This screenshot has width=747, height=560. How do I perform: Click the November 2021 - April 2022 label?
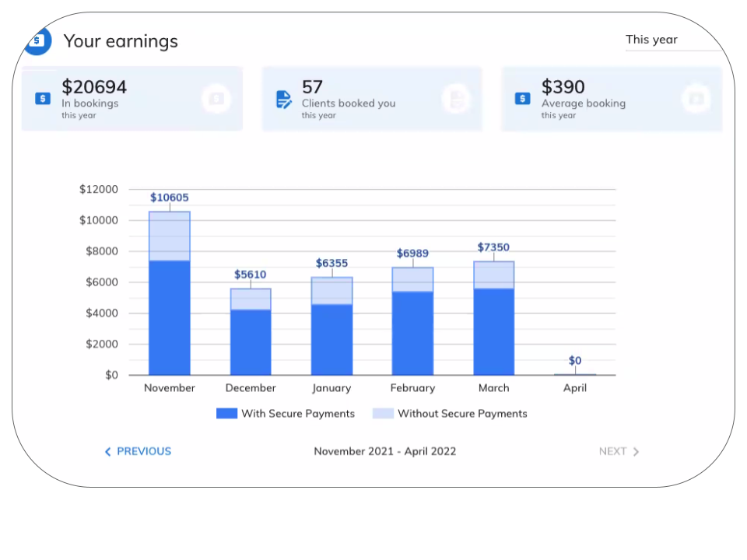click(x=384, y=451)
